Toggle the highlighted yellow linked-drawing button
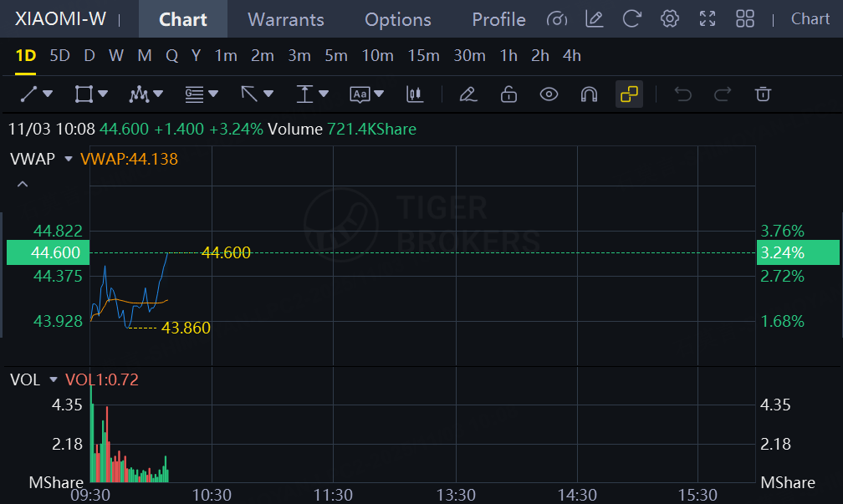The image size is (843, 504). 629,94
